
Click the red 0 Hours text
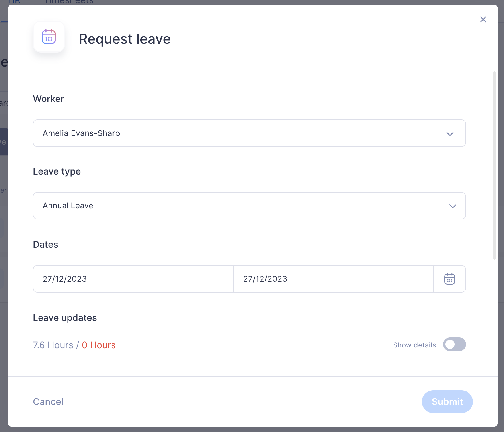[99, 345]
